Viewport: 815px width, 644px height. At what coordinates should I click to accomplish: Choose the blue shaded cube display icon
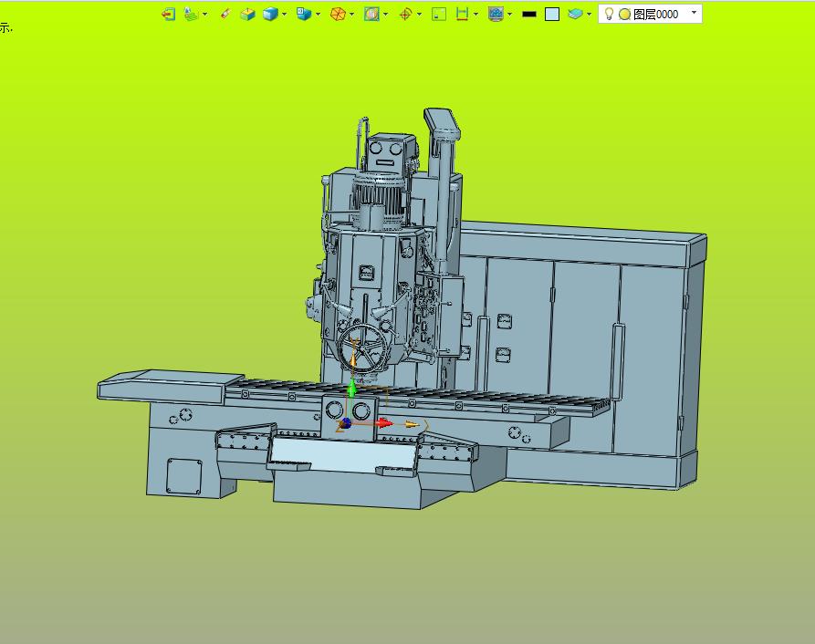click(x=270, y=14)
